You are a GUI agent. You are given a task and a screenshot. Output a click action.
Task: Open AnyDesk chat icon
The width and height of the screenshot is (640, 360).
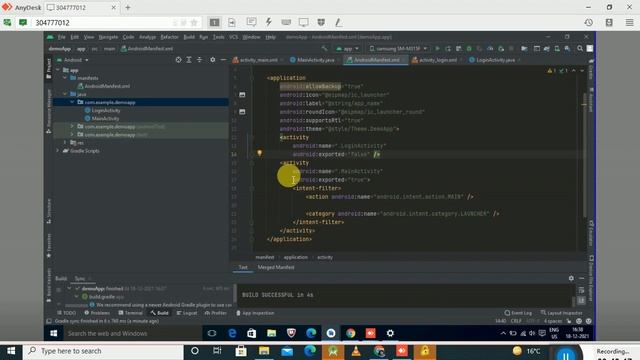pos(251,22)
